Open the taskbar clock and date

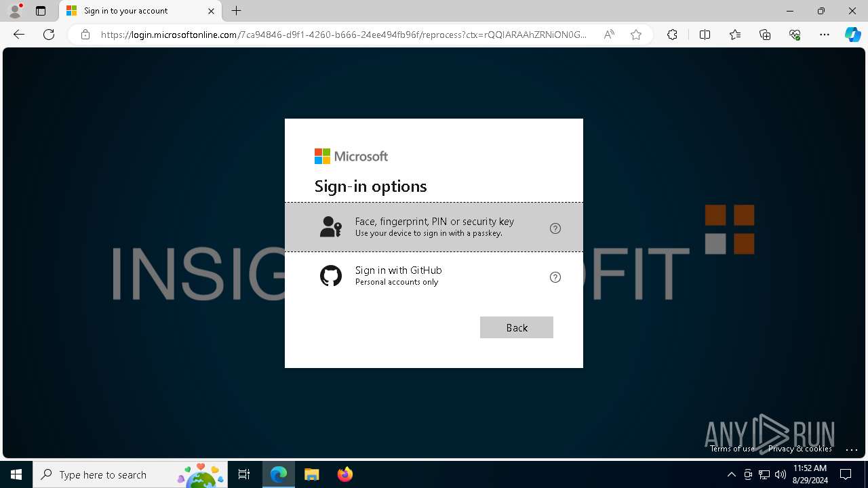(x=810, y=474)
